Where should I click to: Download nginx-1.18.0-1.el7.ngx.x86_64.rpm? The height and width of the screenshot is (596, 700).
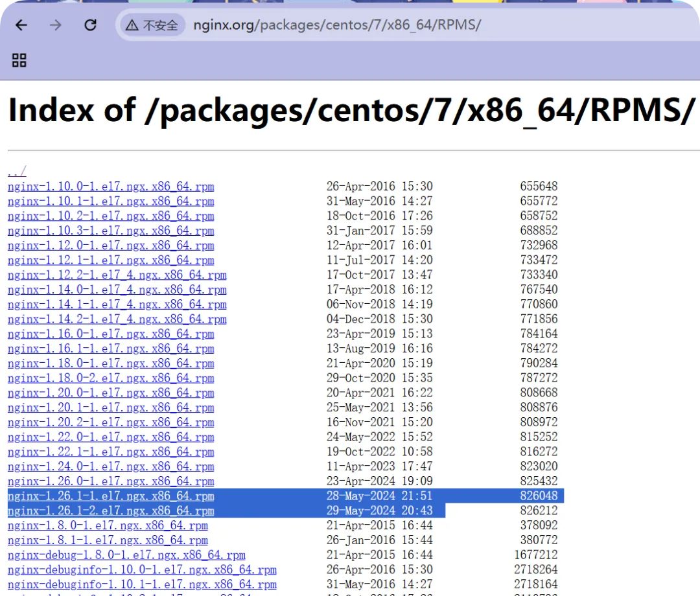pyautogui.click(x=111, y=363)
